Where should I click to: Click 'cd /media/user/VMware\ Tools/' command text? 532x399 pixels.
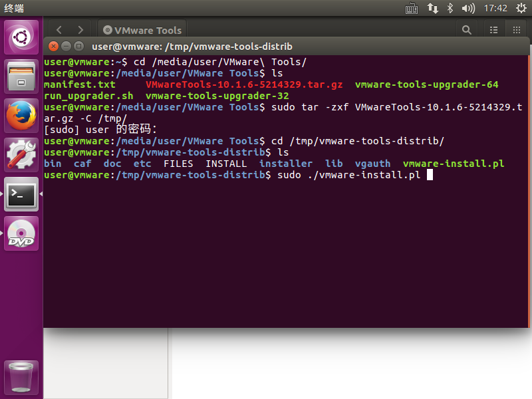(x=220, y=62)
